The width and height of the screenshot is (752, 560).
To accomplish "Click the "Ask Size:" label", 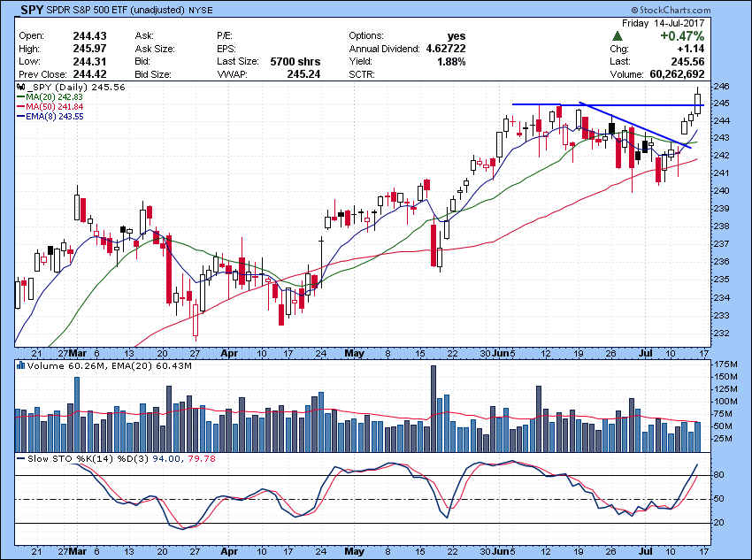I will point(155,49).
